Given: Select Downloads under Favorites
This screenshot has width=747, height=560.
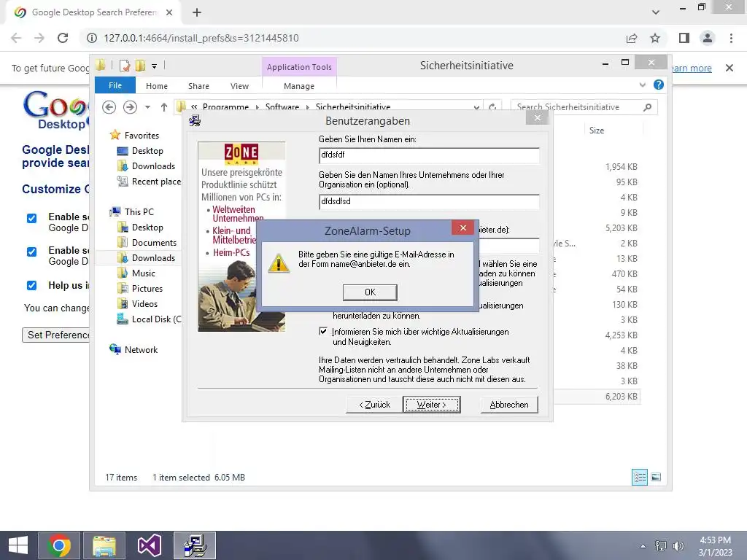Looking at the screenshot, I should tap(153, 166).
